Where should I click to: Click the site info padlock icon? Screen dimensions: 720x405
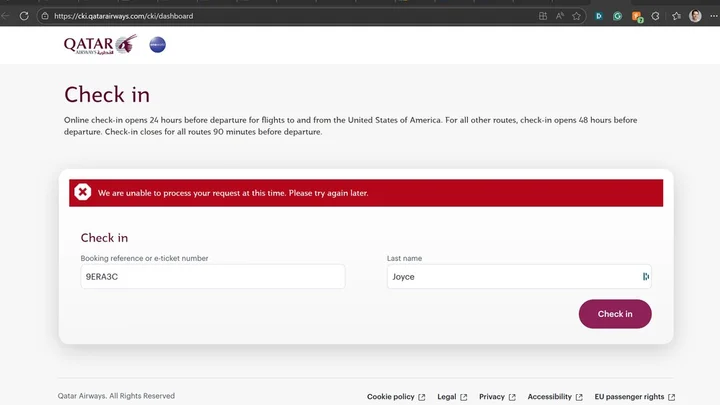click(x=45, y=16)
